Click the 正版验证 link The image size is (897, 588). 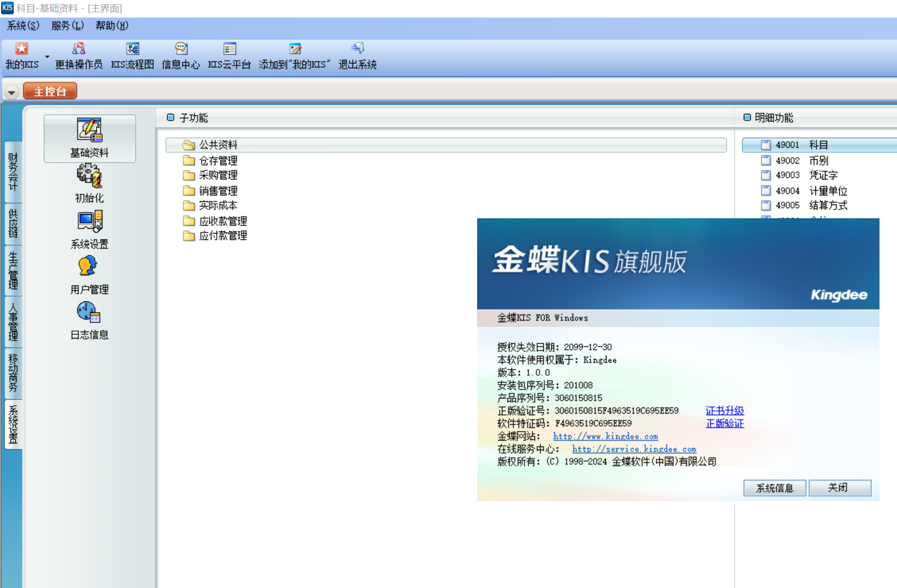tap(725, 423)
